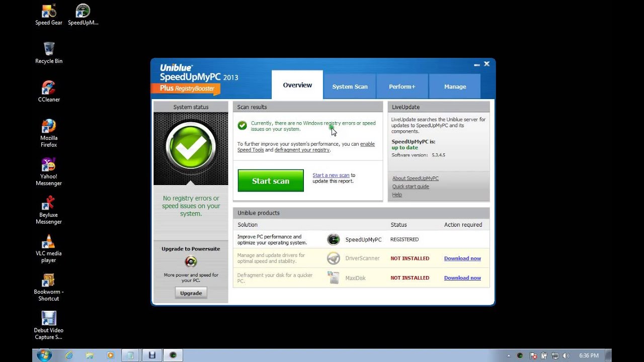
Task: Click the green checkmark system status icon
Action: [x=191, y=147]
